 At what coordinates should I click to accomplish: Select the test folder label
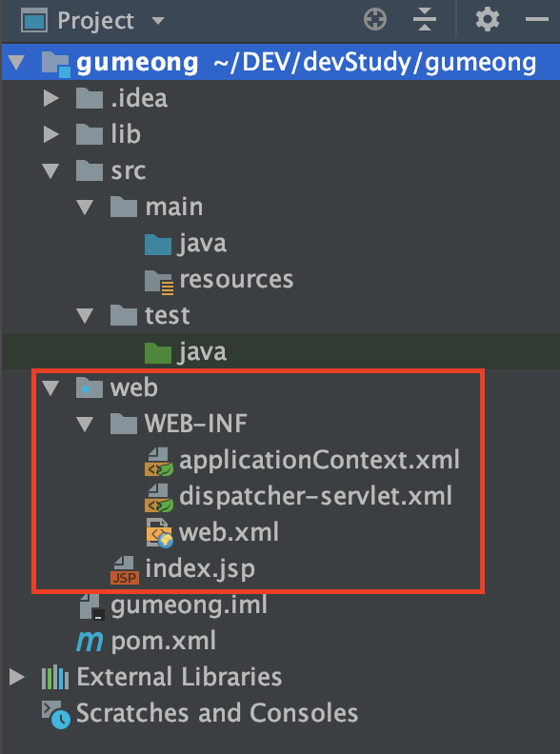167,316
